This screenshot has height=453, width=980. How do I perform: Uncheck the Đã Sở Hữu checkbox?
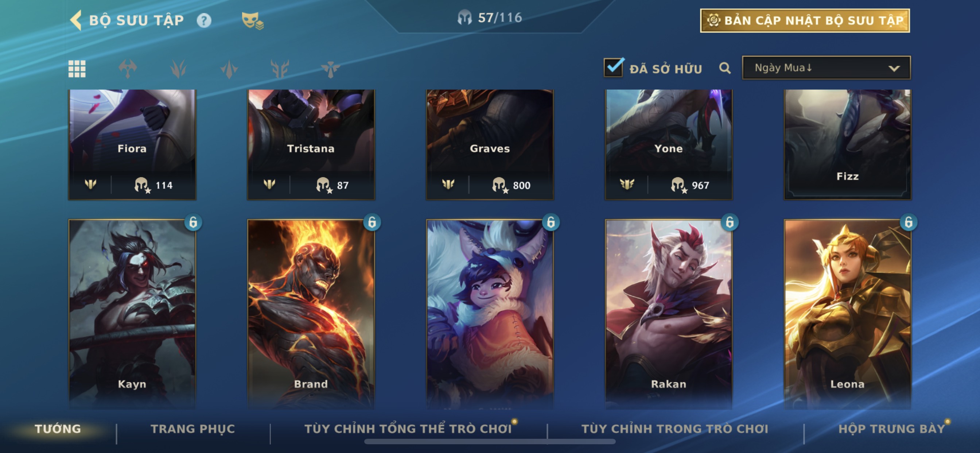coord(613,67)
